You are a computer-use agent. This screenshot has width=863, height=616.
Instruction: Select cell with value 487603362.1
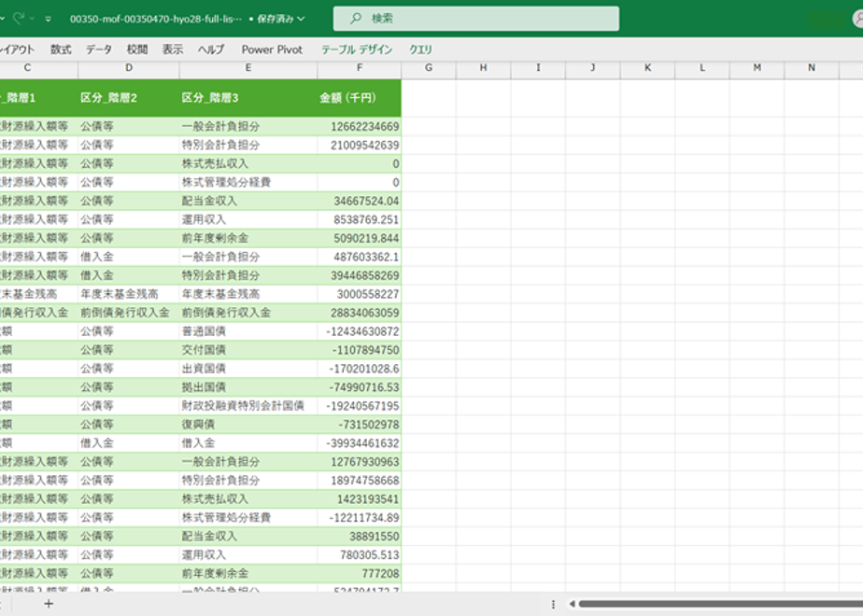[x=360, y=257]
